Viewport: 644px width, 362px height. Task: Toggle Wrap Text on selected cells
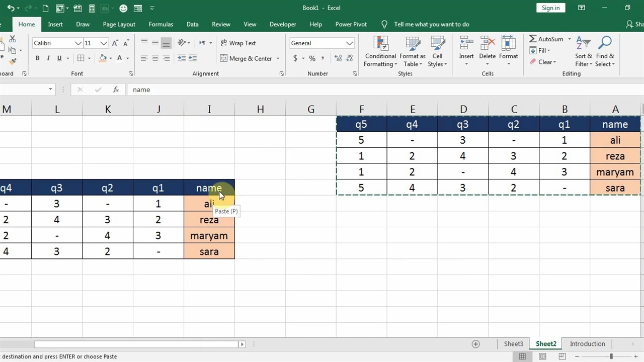pyautogui.click(x=238, y=43)
